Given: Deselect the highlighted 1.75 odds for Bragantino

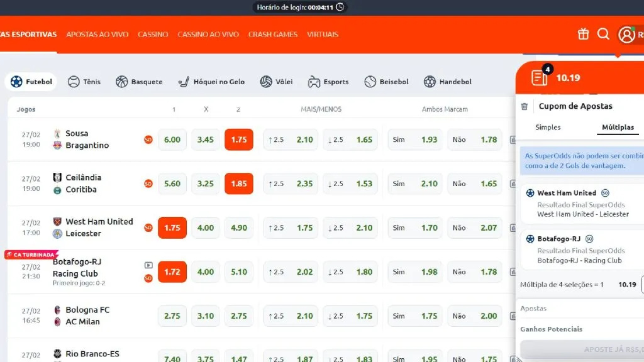Looking at the screenshot, I should (238, 140).
